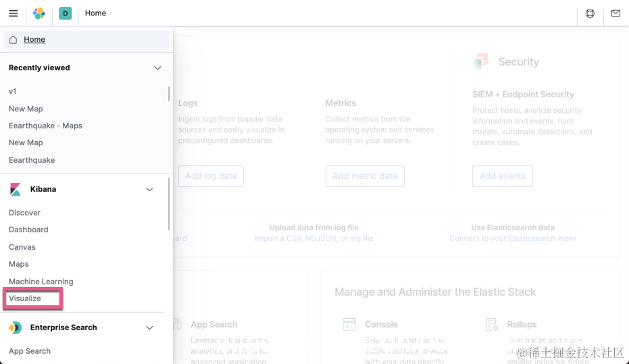
Task: Click the Elastic logo icon
Action: 39,14
